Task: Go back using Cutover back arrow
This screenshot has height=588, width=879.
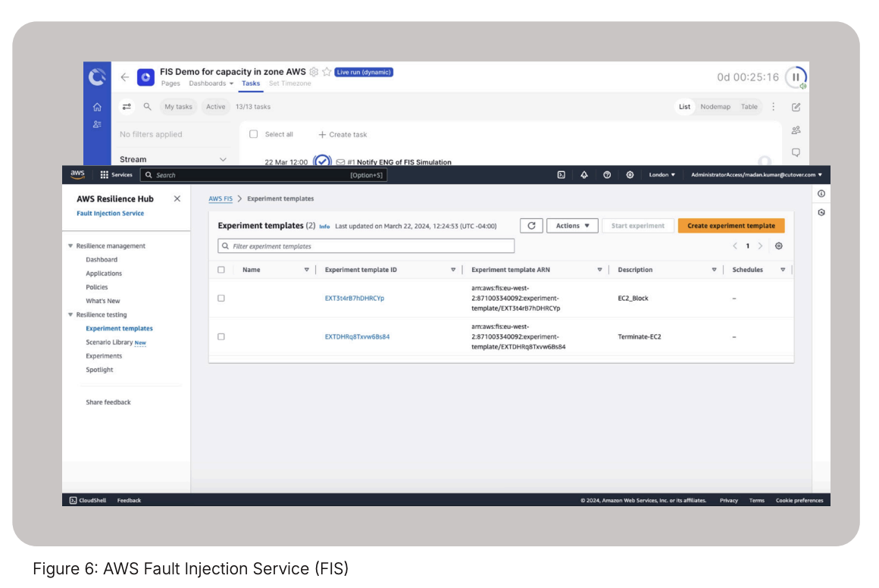Action: (x=124, y=77)
